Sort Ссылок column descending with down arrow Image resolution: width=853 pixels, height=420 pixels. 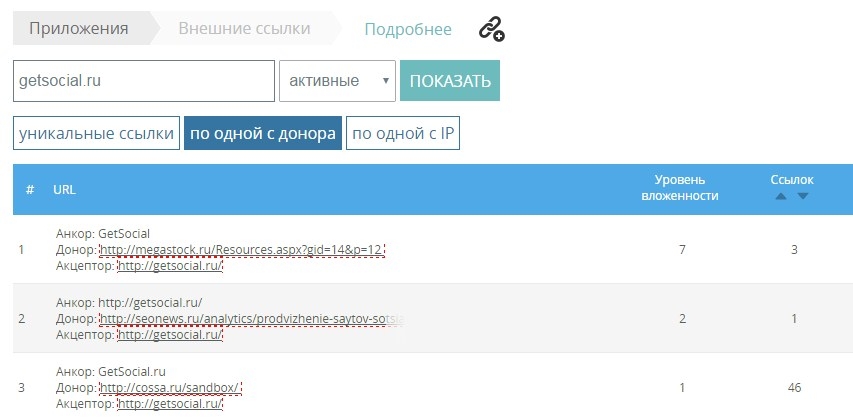click(802, 196)
